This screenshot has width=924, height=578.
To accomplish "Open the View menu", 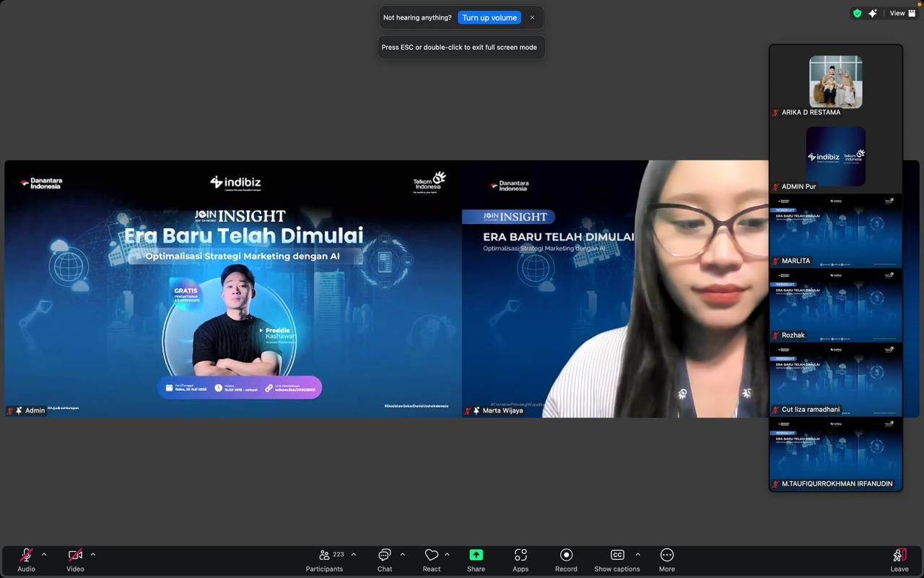I will [897, 12].
